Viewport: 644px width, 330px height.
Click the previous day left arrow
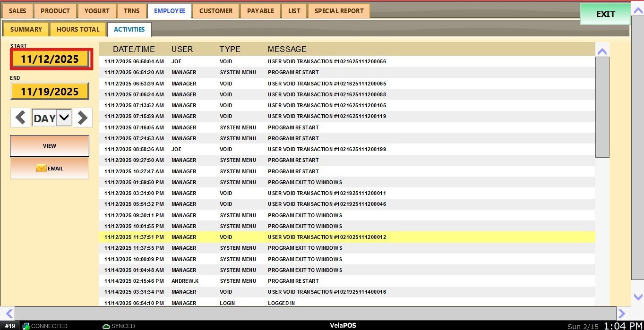pyautogui.click(x=20, y=118)
